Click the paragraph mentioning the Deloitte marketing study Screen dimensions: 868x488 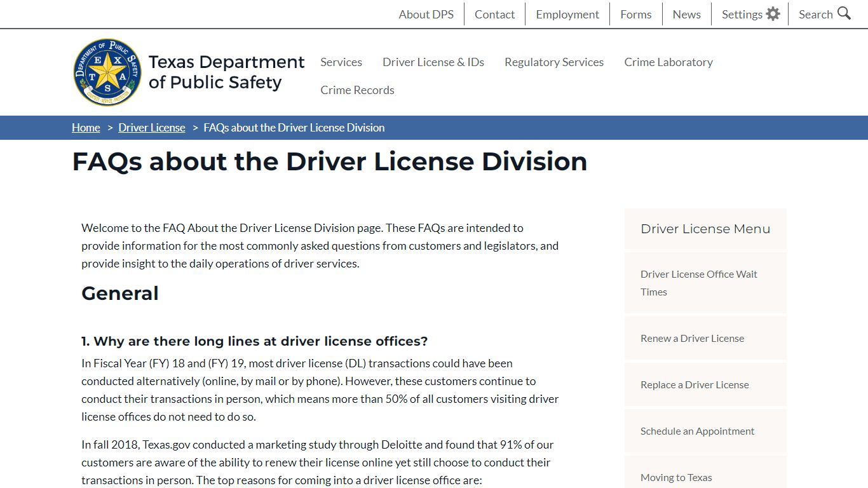click(316, 463)
